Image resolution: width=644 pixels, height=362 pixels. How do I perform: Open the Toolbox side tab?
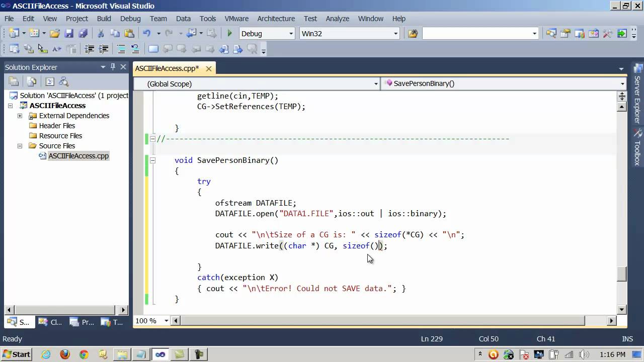pyautogui.click(x=638, y=148)
